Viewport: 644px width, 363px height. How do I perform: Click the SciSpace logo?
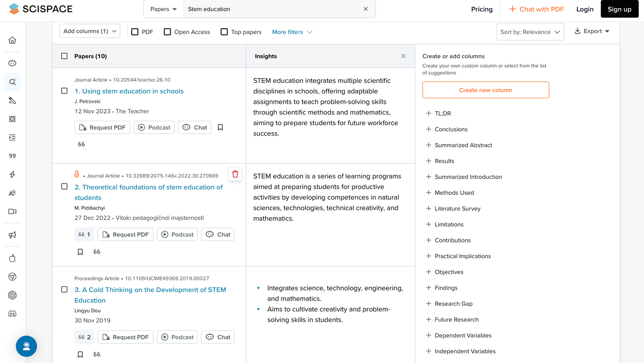tap(41, 9)
